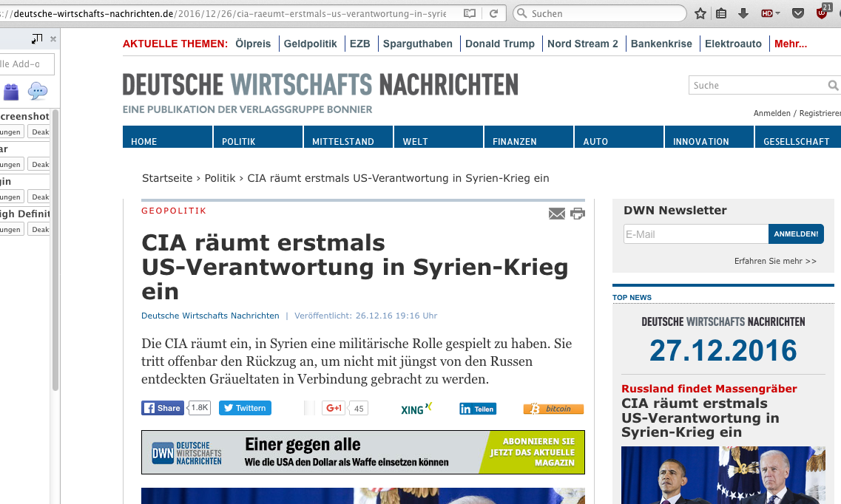Go to Politik in the breadcrumb
841x504 pixels.
point(220,178)
